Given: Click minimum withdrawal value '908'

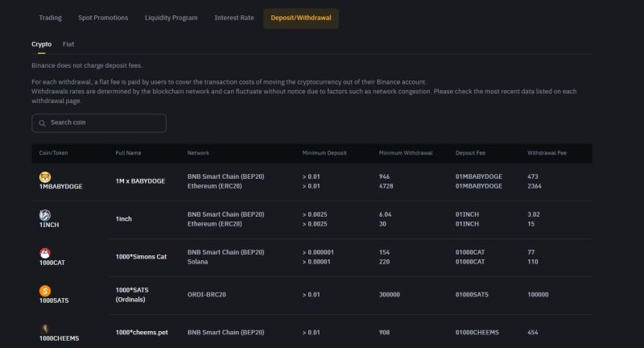Looking at the screenshot, I should pyautogui.click(x=384, y=333).
